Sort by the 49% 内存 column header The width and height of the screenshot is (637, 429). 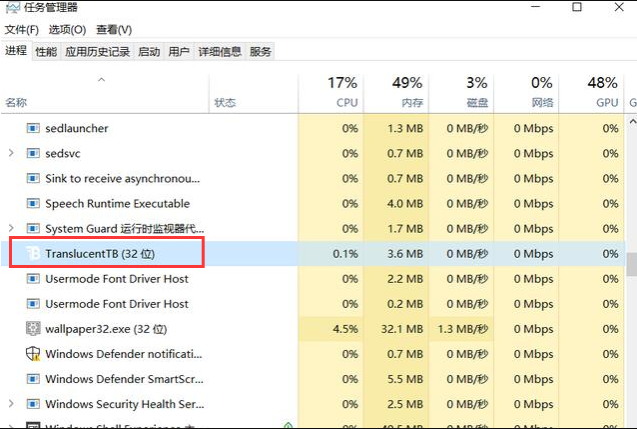click(396, 93)
